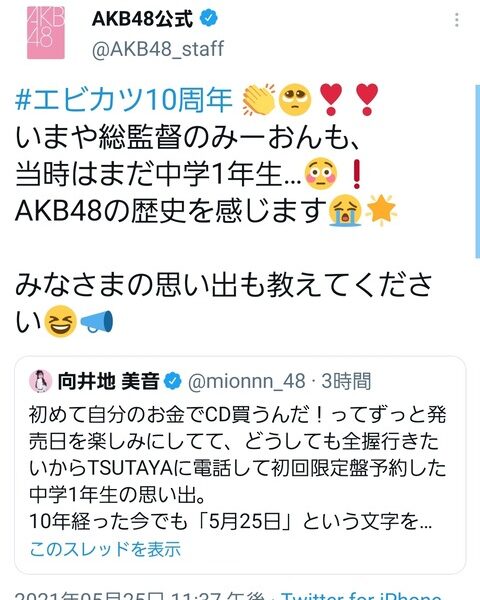Open the three-dot more options menu

point(456,20)
